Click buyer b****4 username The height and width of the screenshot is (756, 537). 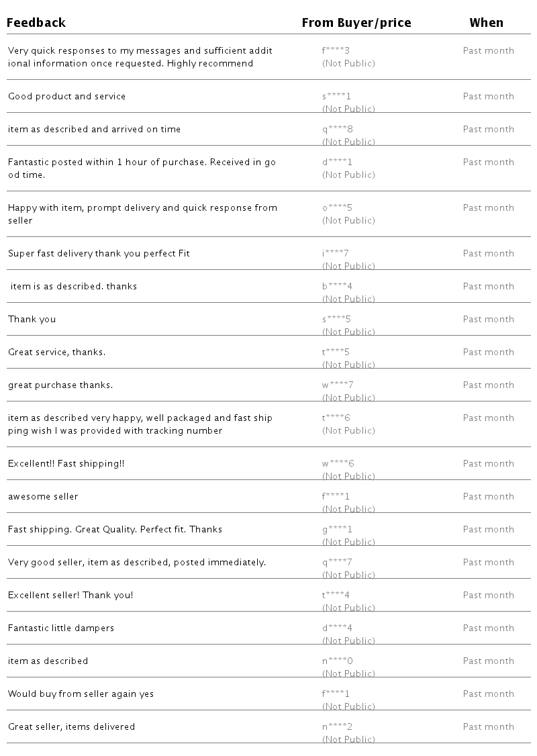337,286
